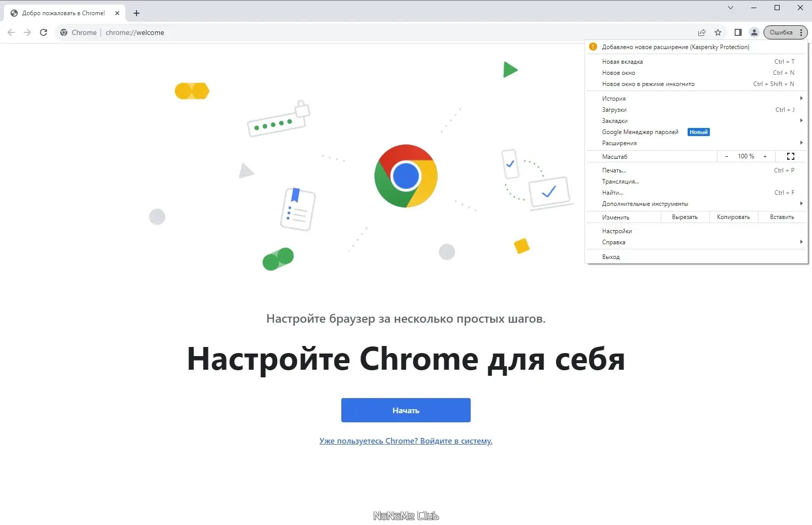
Task: Open Настройки from the menu
Action: (x=617, y=231)
